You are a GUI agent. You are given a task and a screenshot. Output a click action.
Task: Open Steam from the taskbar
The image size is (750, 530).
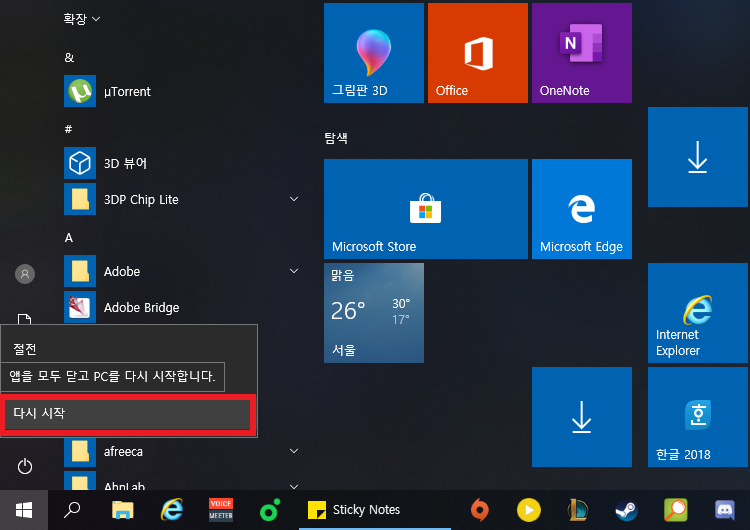point(627,510)
